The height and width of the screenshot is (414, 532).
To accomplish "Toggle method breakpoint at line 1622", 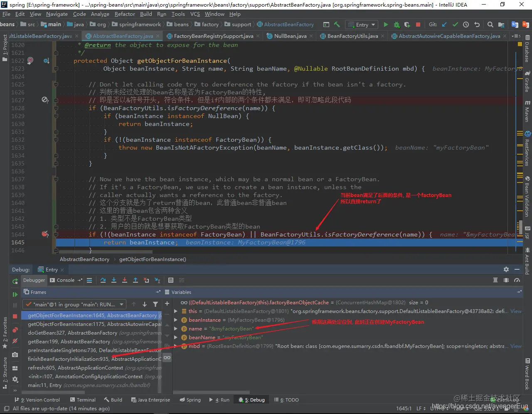I will click(30, 61).
